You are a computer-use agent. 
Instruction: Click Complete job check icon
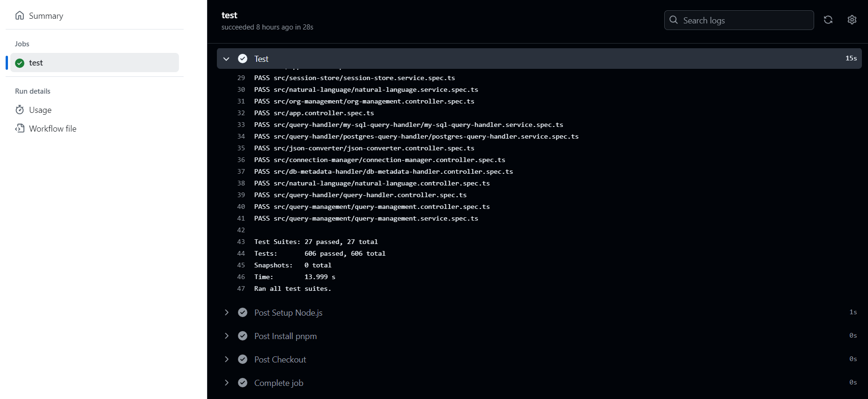243,383
